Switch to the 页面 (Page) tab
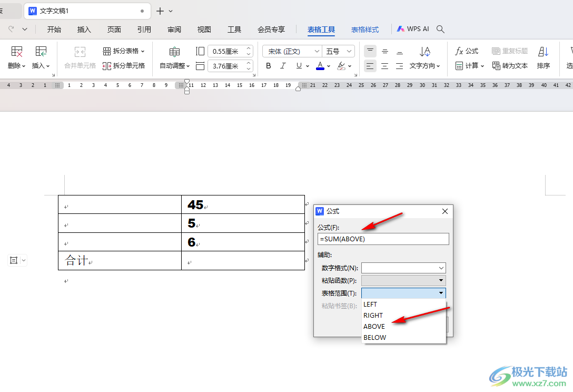 pyautogui.click(x=114, y=30)
